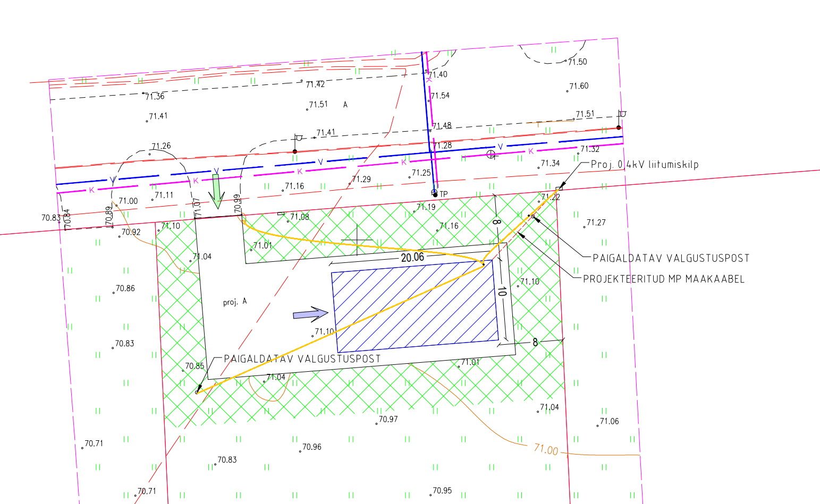The image size is (820, 504).
Task: Click the 71.42 elevation label
Action: (315, 84)
